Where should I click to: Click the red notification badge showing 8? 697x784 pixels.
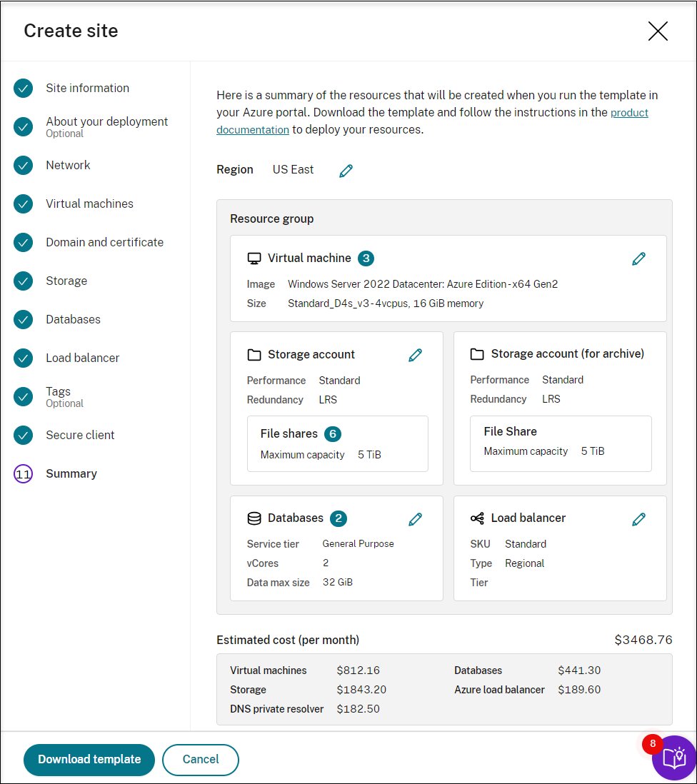(652, 744)
